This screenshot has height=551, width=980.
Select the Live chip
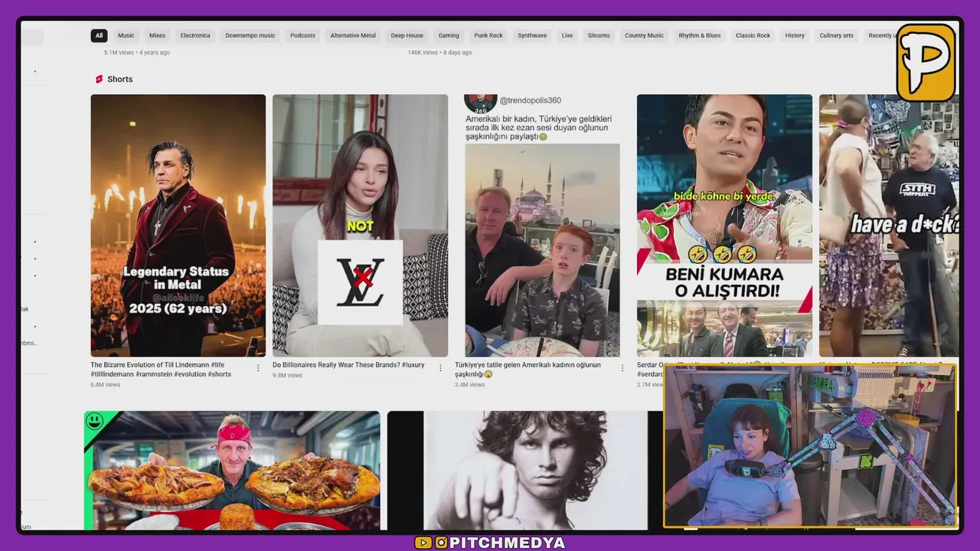pos(567,35)
